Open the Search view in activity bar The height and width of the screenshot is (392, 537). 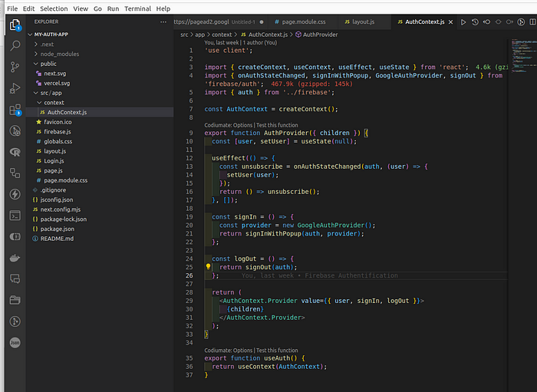[15, 45]
